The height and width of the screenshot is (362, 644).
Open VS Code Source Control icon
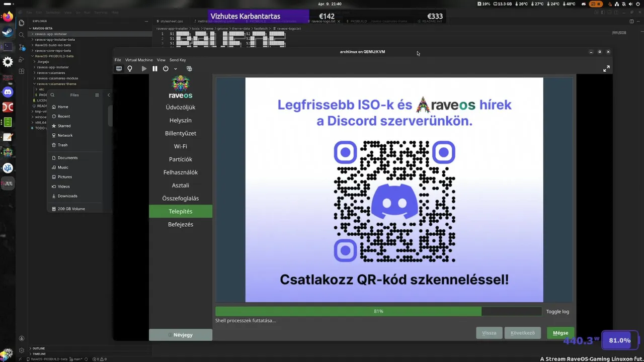pyautogui.click(x=21, y=47)
